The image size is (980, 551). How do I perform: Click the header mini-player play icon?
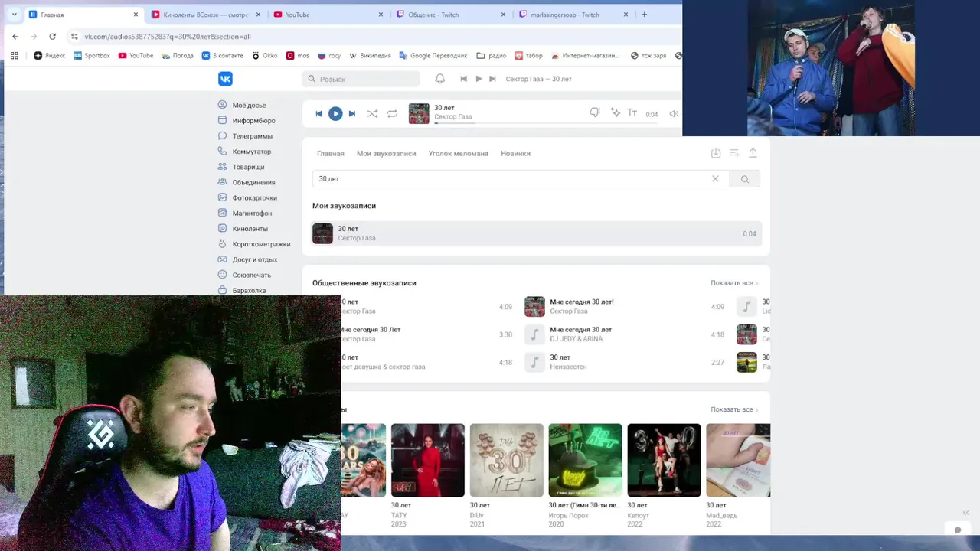pos(479,79)
